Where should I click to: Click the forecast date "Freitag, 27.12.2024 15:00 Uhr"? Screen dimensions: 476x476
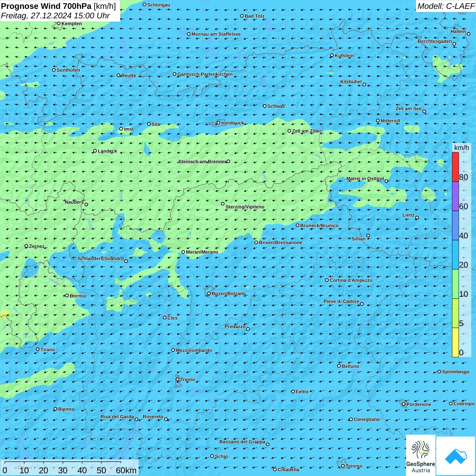55,16
